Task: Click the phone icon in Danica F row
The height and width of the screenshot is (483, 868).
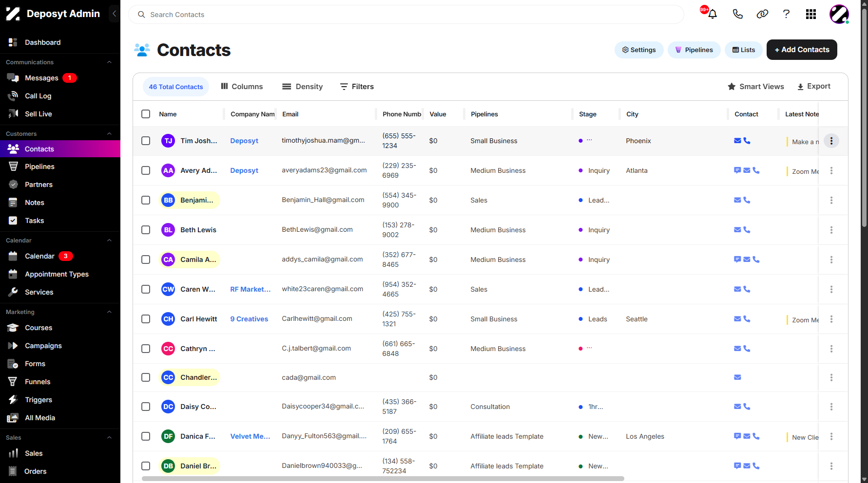Action: click(756, 436)
